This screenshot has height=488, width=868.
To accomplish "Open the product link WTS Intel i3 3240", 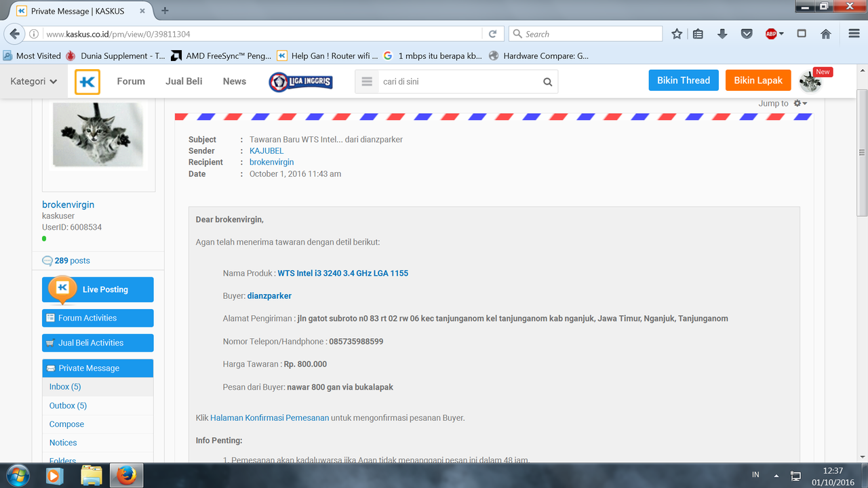I will pos(343,274).
